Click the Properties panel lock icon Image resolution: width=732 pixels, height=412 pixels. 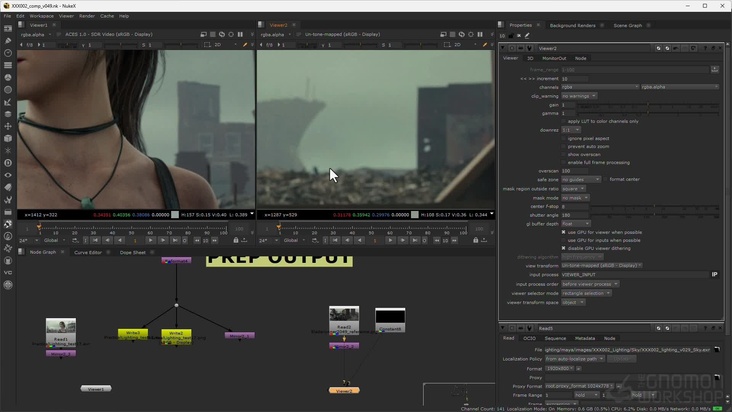[x=511, y=35]
